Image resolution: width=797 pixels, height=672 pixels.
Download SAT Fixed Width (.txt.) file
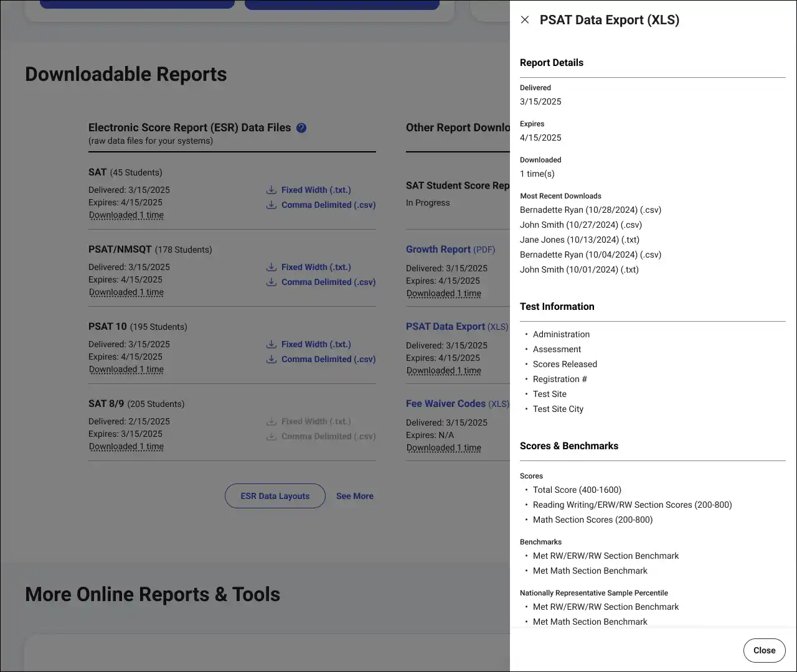pos(316,190)
